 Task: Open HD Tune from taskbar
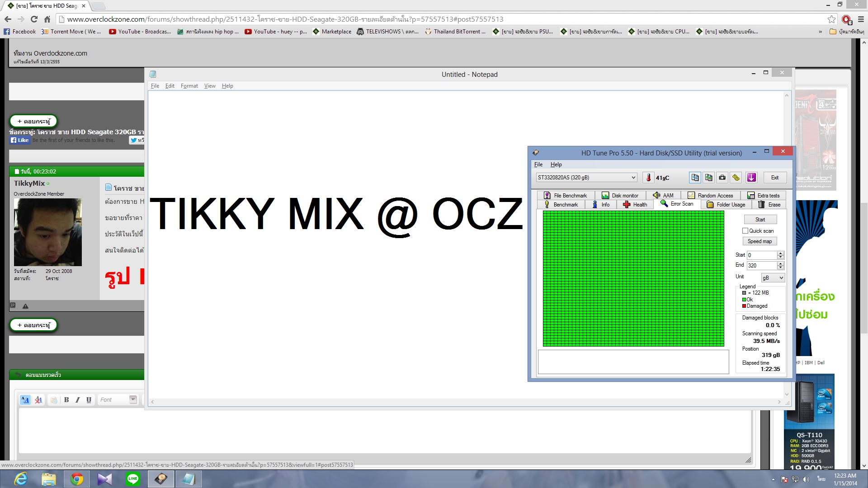(x=161, y=479)
